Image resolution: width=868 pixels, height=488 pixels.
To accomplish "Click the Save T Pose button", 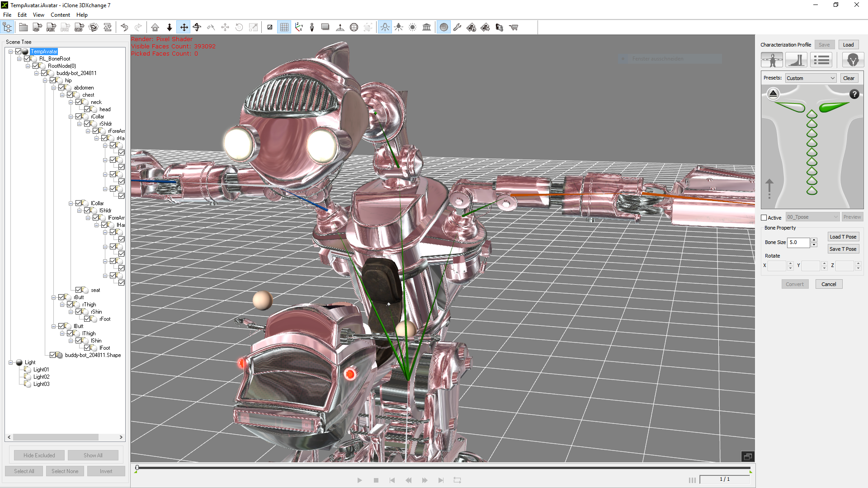I will coord(843,249).
